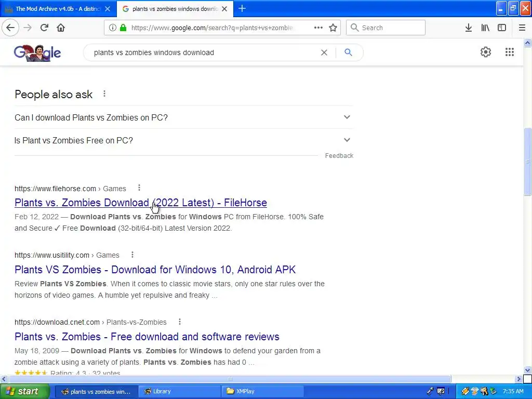Toggle the sidebar view icon

pyautogui.click(x=502, y=28)
